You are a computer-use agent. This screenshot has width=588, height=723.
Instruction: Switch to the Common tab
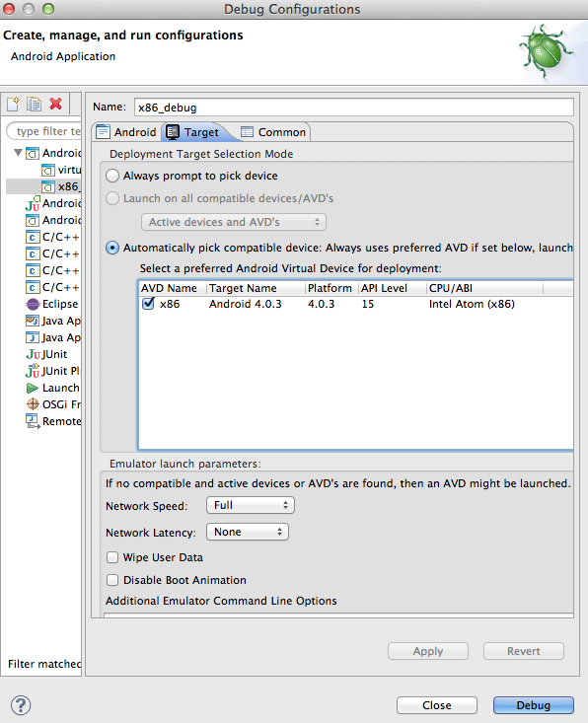click(273, 132)
